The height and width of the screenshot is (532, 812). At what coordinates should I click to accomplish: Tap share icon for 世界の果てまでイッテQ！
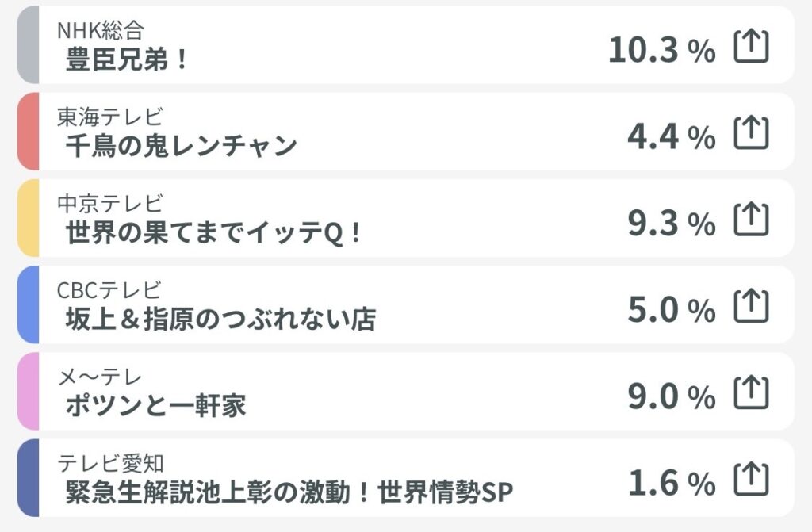752,219
